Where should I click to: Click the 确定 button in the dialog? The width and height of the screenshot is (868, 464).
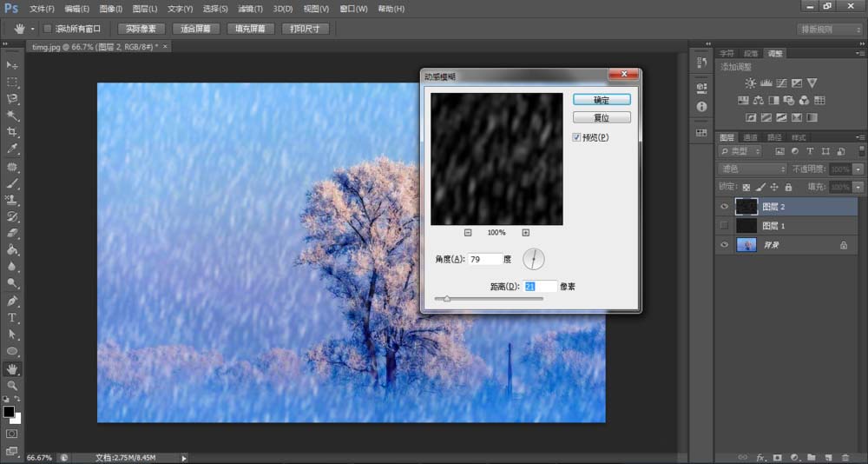point(601,100)
